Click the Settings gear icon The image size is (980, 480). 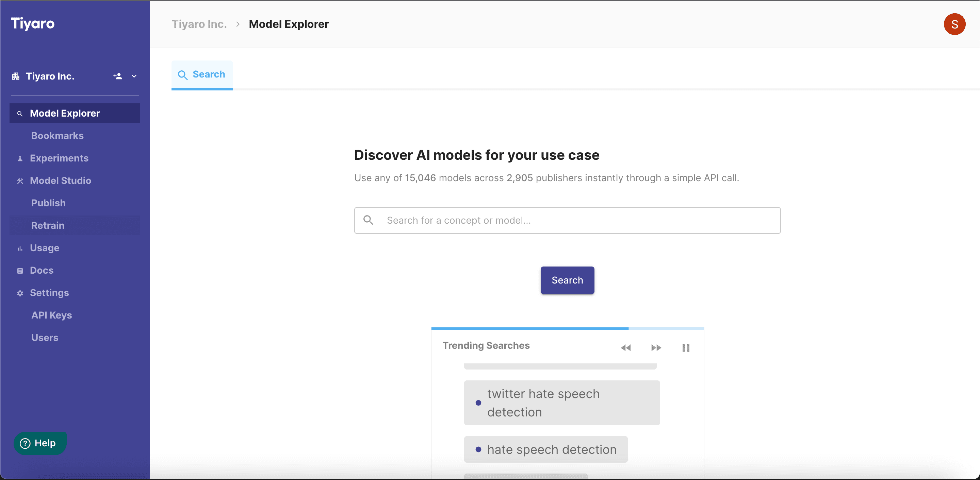coord(20,293)
